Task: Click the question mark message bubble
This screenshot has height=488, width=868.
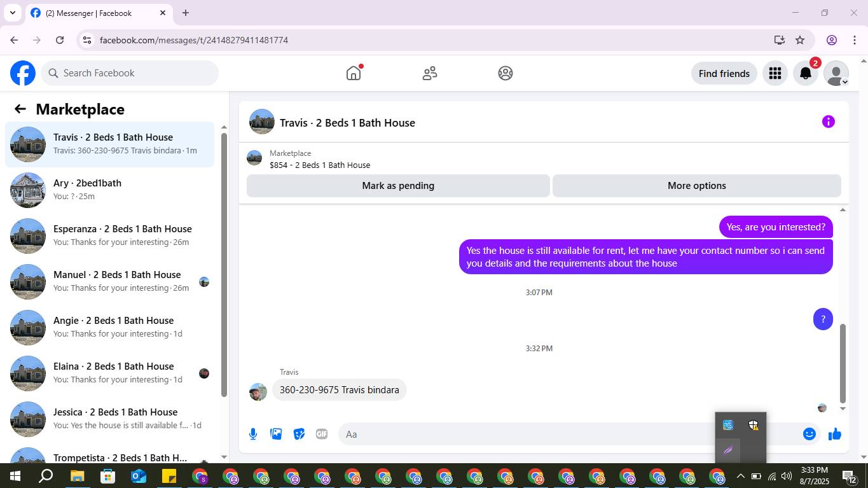Action: pos(823,319)
